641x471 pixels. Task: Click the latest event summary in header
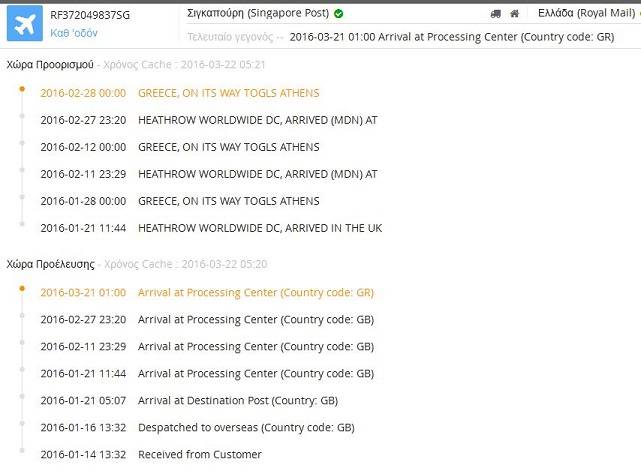451,37
